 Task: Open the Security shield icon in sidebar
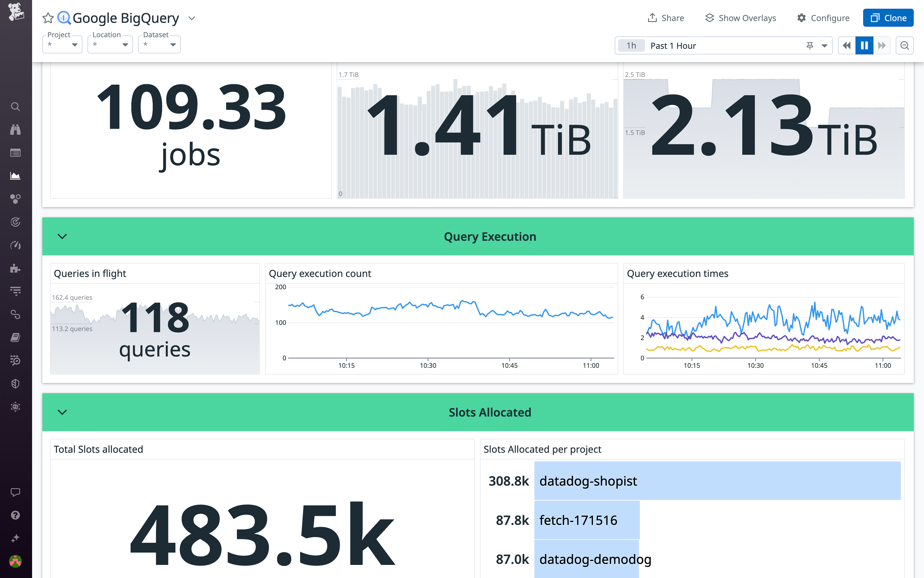click(15, 383)
